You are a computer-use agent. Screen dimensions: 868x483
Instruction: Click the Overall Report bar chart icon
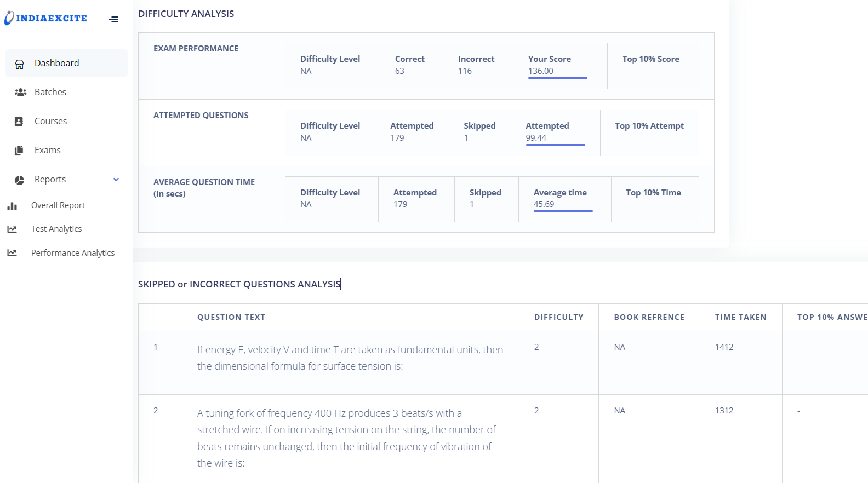[12, 206]
